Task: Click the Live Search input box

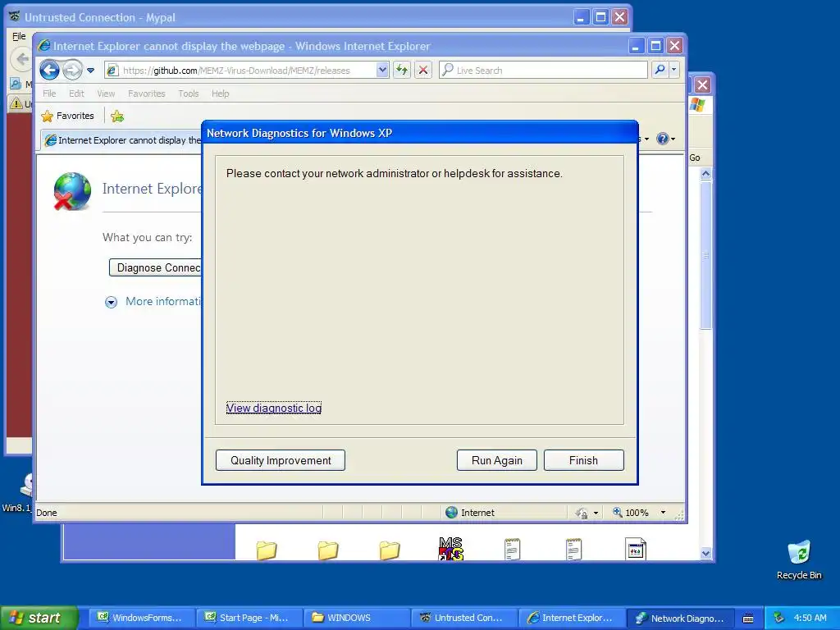Action: 543,71
